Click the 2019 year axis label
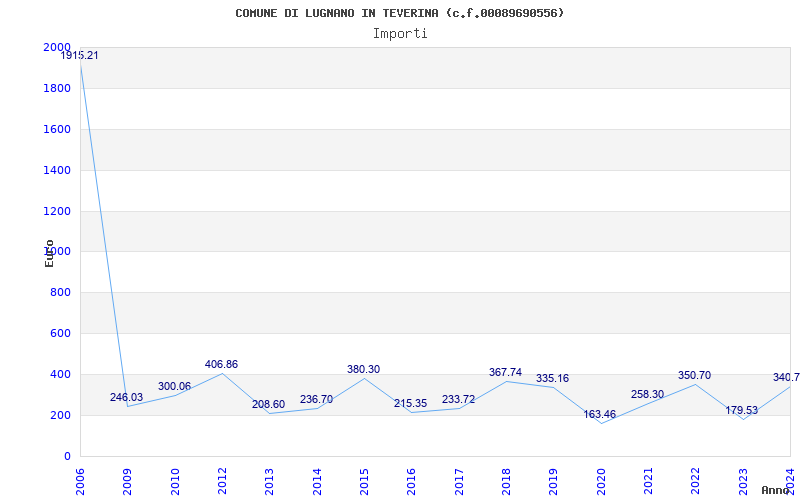Image resolution: width=800 pixels, height=500 pixels. coord(553,482)
